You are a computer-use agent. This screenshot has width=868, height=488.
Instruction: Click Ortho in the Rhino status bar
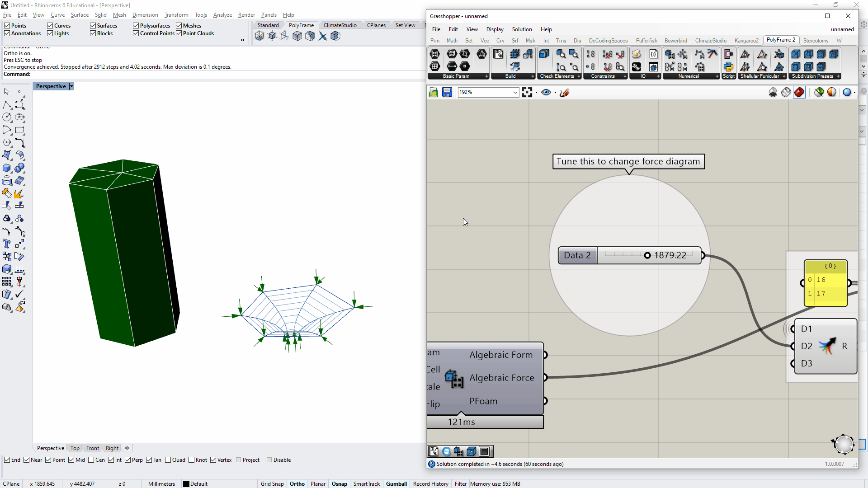(297, 483)
